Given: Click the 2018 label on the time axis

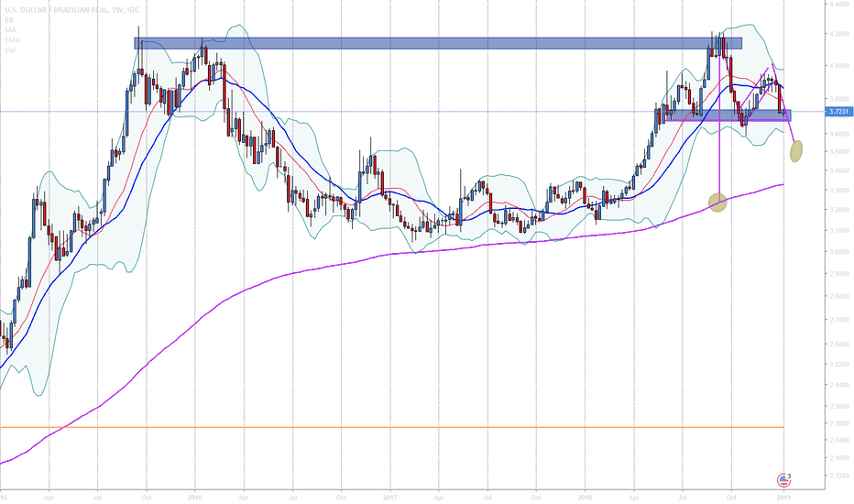Looking at the screenshot, I should (585, 498).
